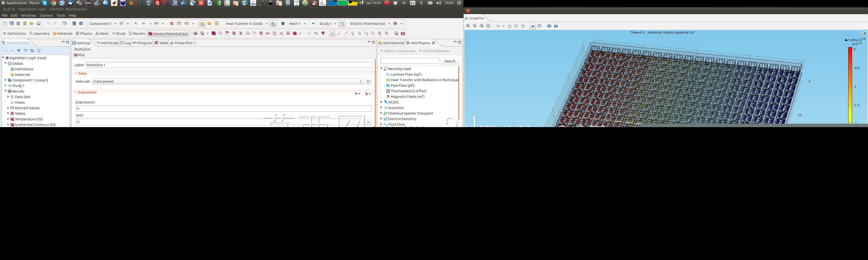The image size is (868, 260).
Task: Add a Streamline plot from toolbar
Action: pyautogui.click(x=267, y=33)
